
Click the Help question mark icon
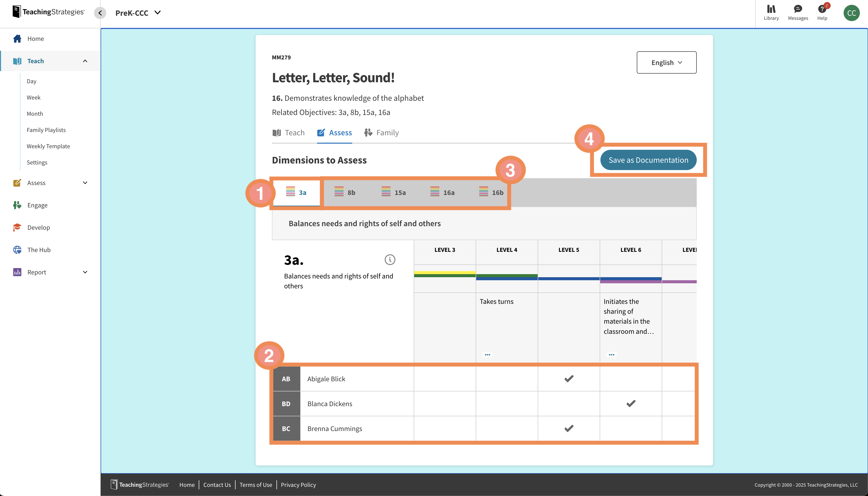point(822,10)
